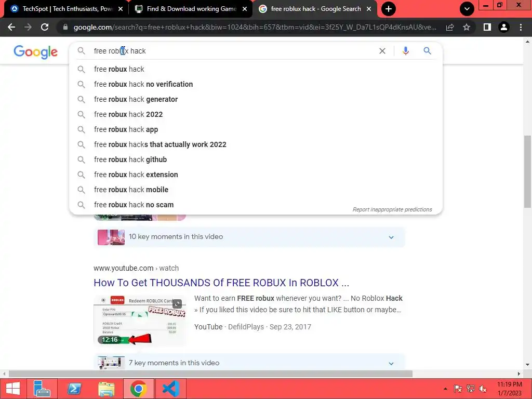Launch PowerShell from taskbar
The height and width of the screenshot is (399, 532).
pyautogui.click(x=74, y=389)
